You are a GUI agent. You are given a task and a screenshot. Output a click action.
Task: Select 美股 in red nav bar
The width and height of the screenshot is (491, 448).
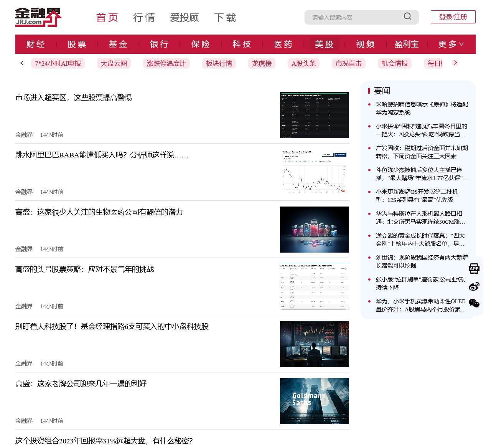(324, 44)
